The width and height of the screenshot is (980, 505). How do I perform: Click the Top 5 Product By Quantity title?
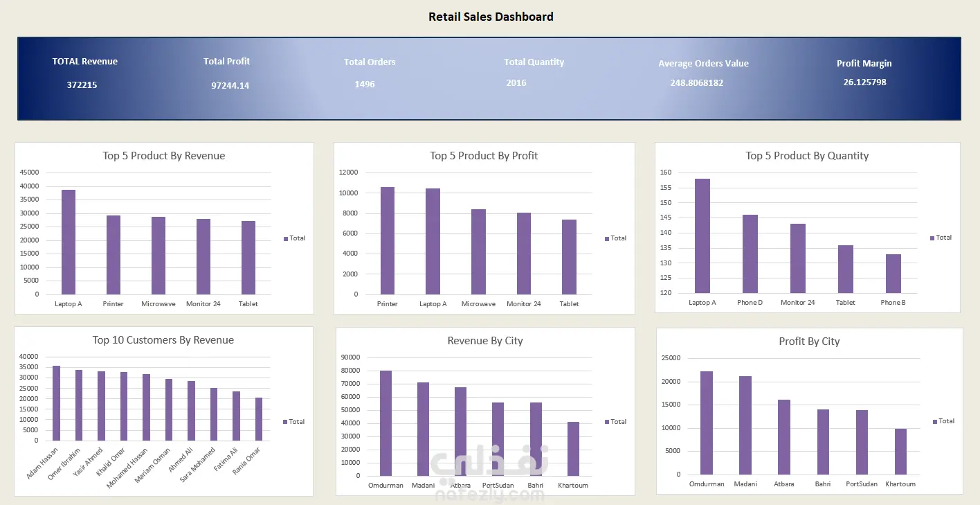click(807, 156)
